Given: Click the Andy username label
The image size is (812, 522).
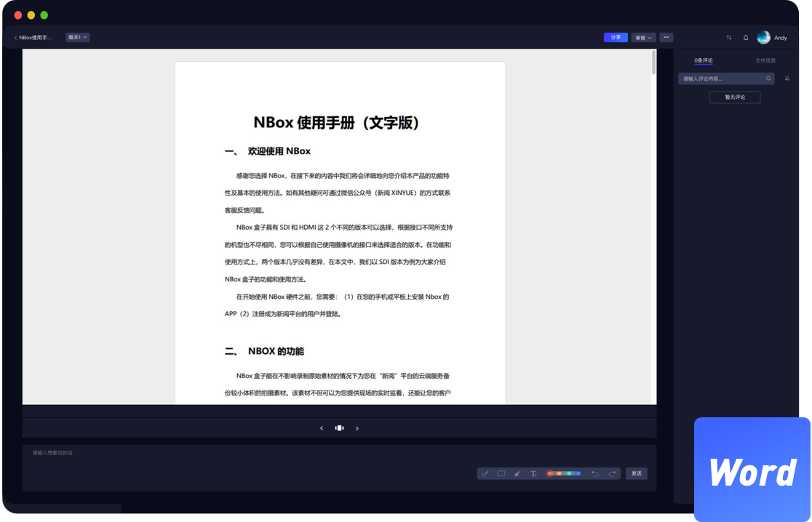Looking at the screenshot, I should 781,38.
